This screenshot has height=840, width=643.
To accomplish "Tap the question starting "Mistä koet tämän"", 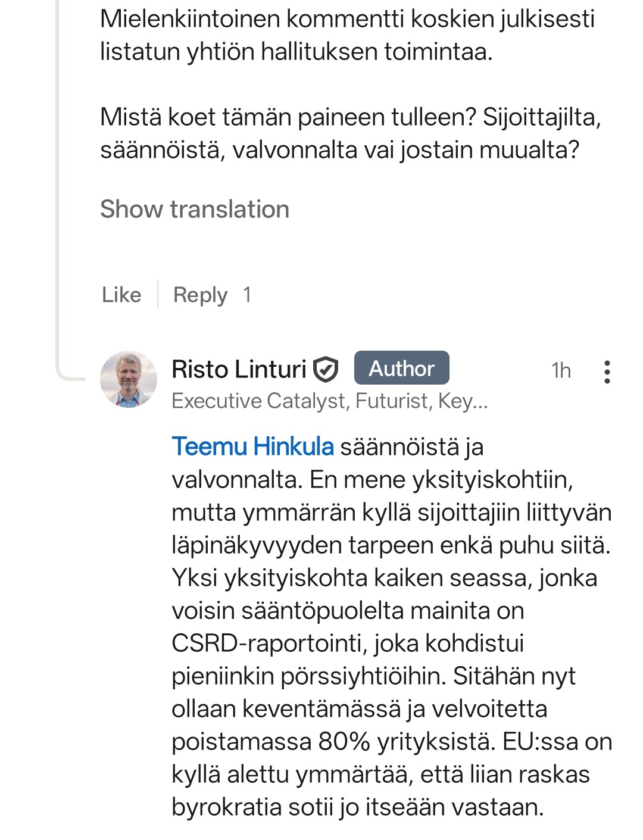I will click(350, 133).
